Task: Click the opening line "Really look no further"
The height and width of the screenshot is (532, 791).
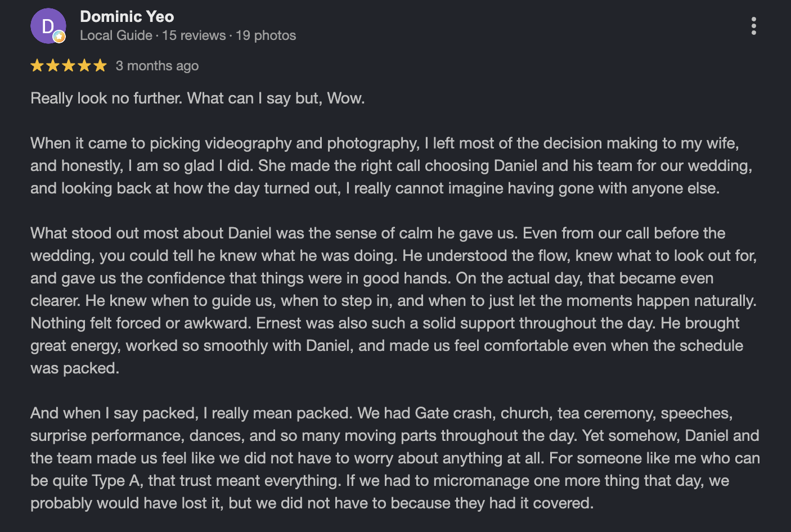Action: coord(106,98)
